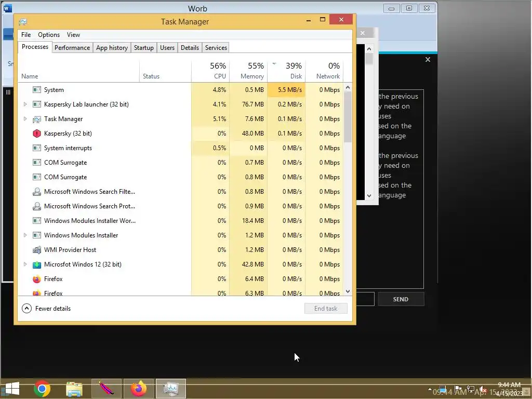Click the WMI Provider Host icon
The height and width of the screenshot is (399, 532).
(x=37, y=250)
